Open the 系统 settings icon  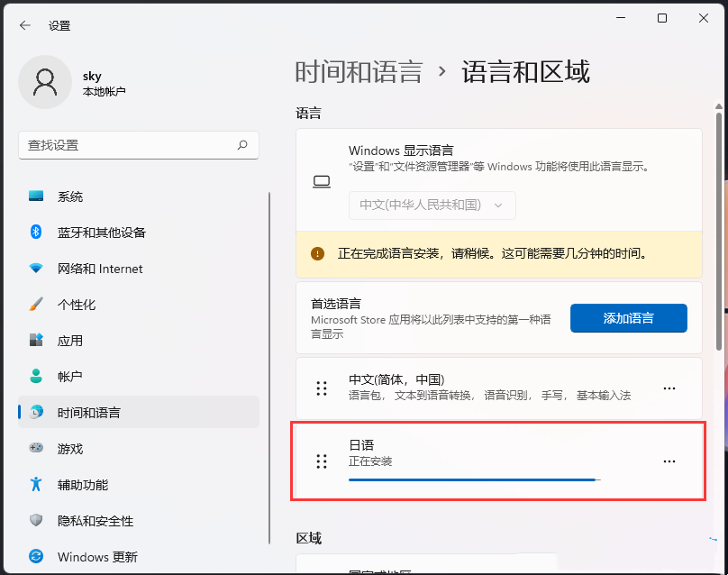pos(34,196)
